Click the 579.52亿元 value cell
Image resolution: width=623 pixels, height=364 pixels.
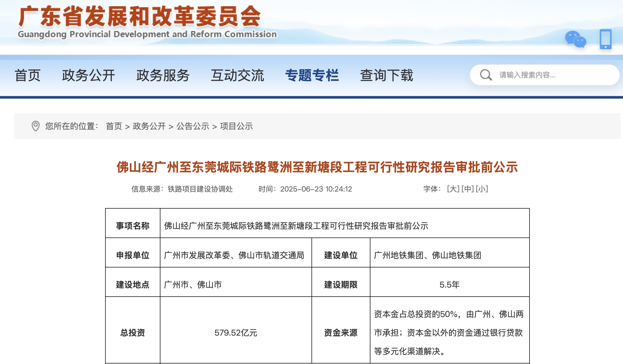(236, 330)
